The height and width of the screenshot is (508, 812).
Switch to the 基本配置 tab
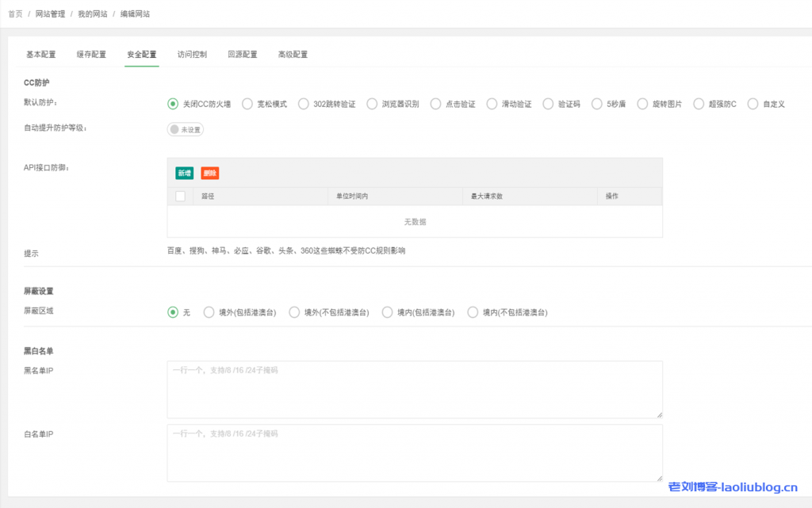(41, 55)
